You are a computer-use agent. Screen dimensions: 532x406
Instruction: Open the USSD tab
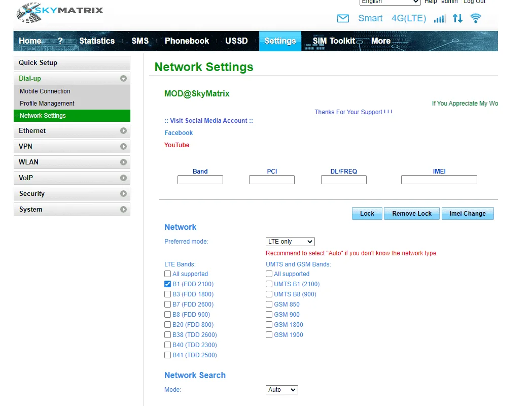coord(236,41)
